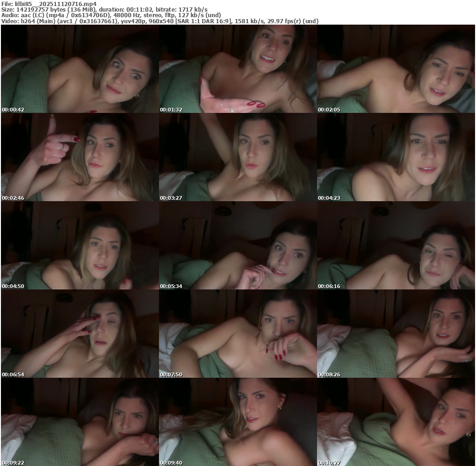476x466 pixels.
Task: Click the File name line in header
Action: [x=49, y=4]
